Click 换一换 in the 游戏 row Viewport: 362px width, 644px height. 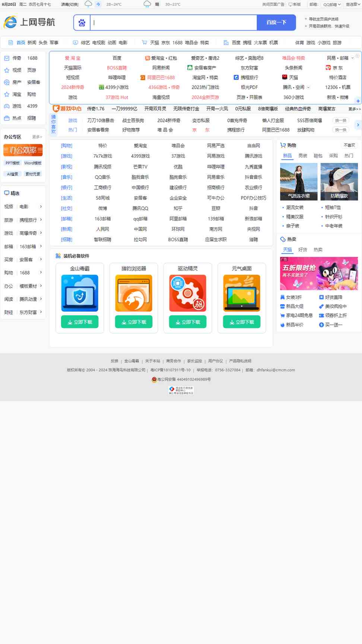pos(340,120)
